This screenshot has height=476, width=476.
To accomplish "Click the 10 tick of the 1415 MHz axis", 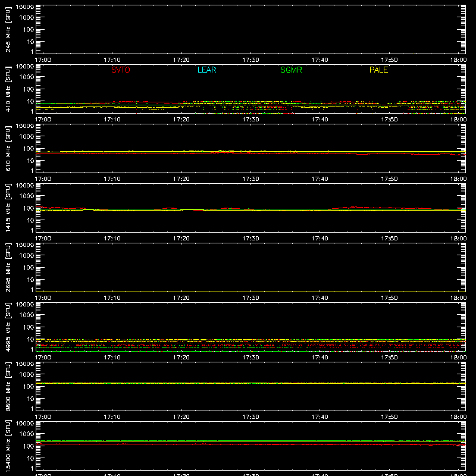I will pyautogui.click(x=30, y=220).
